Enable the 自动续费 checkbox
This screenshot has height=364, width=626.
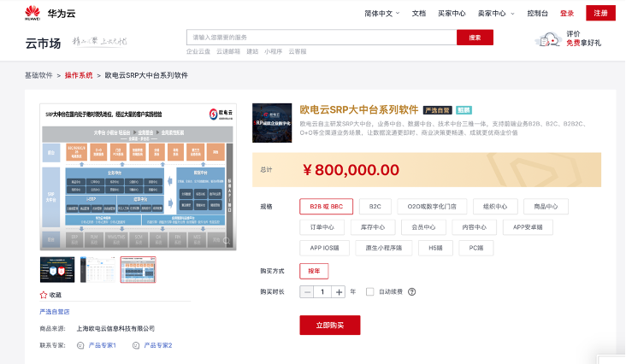tap(370, 292)
